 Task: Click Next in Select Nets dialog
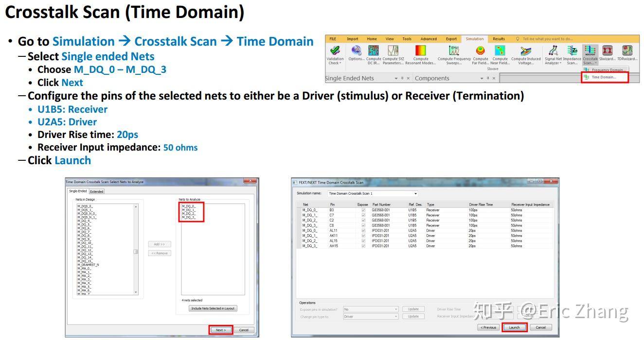(221, 330)
